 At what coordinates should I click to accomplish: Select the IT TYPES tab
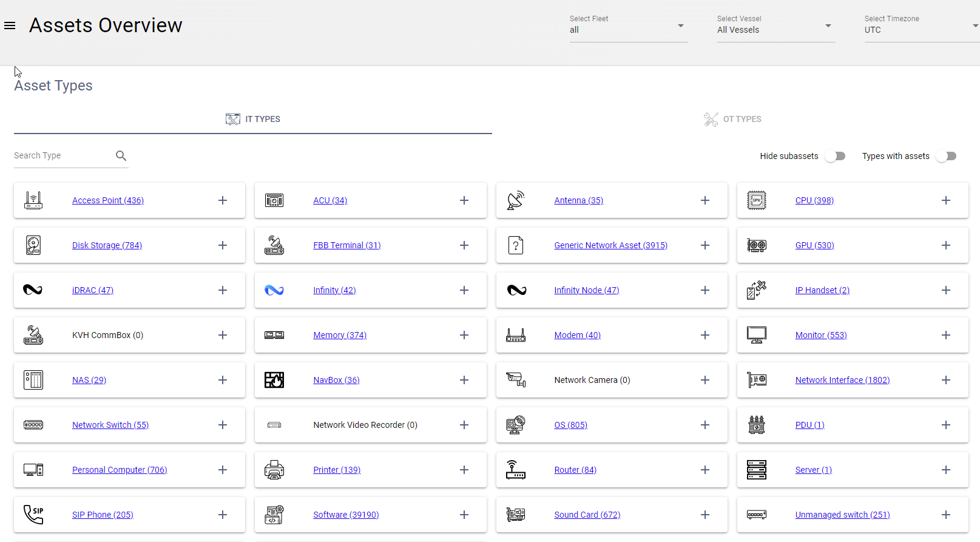tap(253, 119)
